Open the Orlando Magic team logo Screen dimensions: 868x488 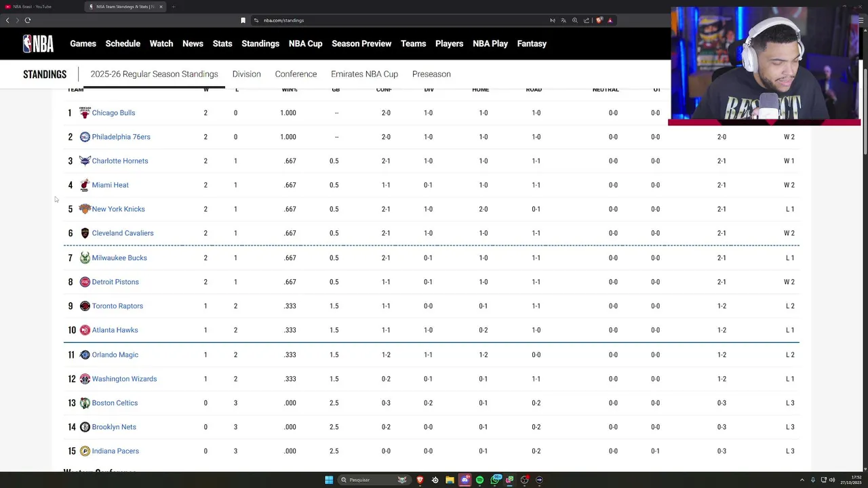pyautogui.click(x=85, y=354)
